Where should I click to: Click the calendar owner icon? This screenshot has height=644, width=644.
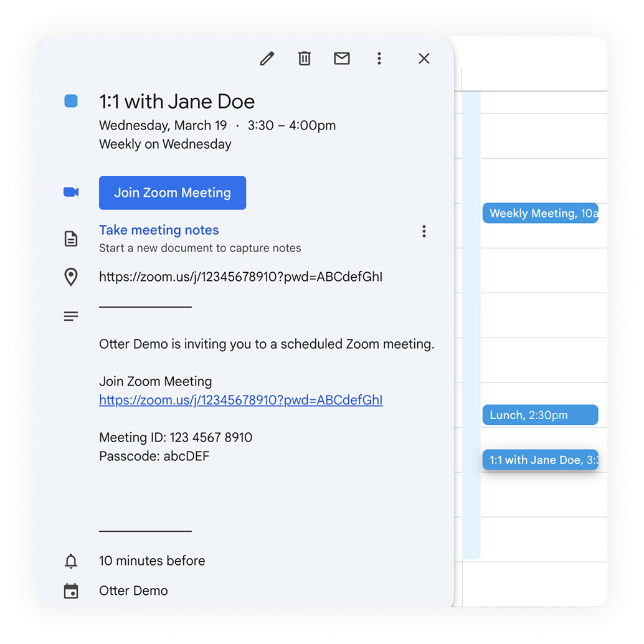[x=71, y=591]
